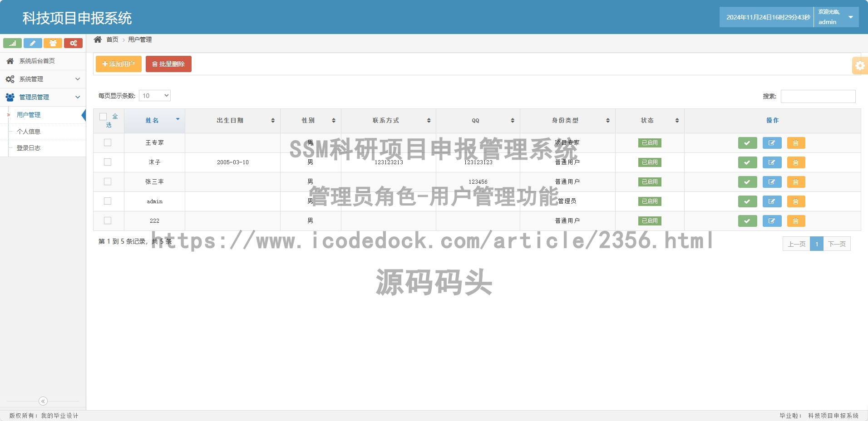Click the 搜索 input field

point(818,96)
